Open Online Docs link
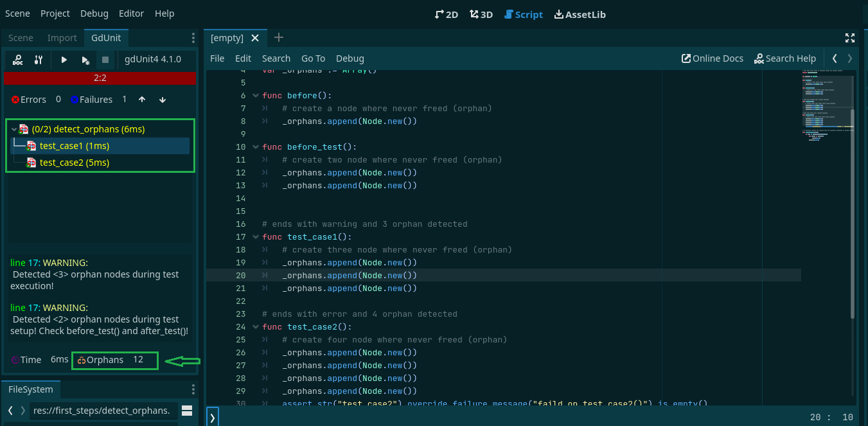Image resolution: width=868 pixels, height=426 pixels. click(712, 58)
